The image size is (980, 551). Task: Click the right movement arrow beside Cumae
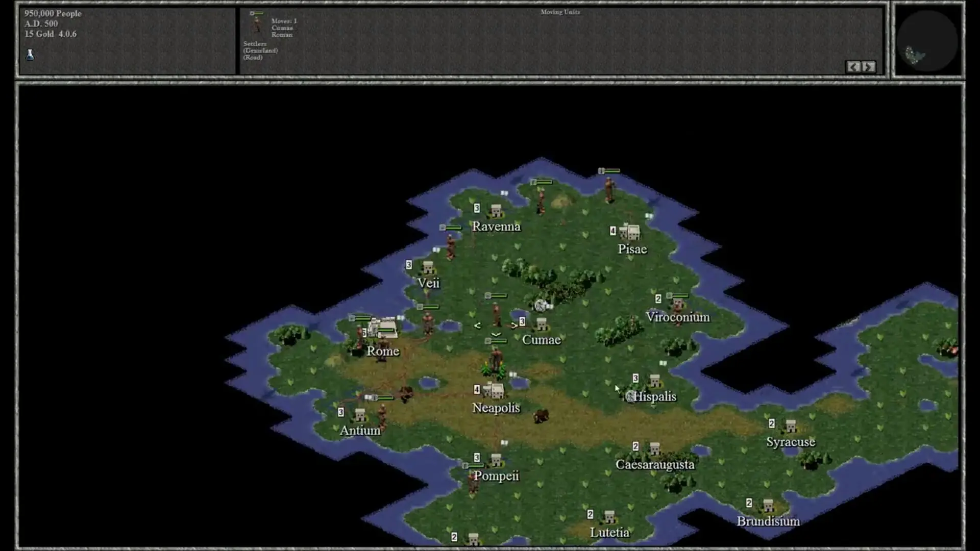(x=514, y=325)
